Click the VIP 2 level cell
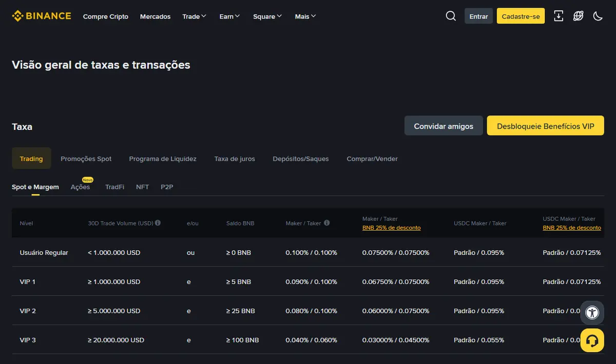Viewport: 616px width, 364px height. [x=28, y=311]
